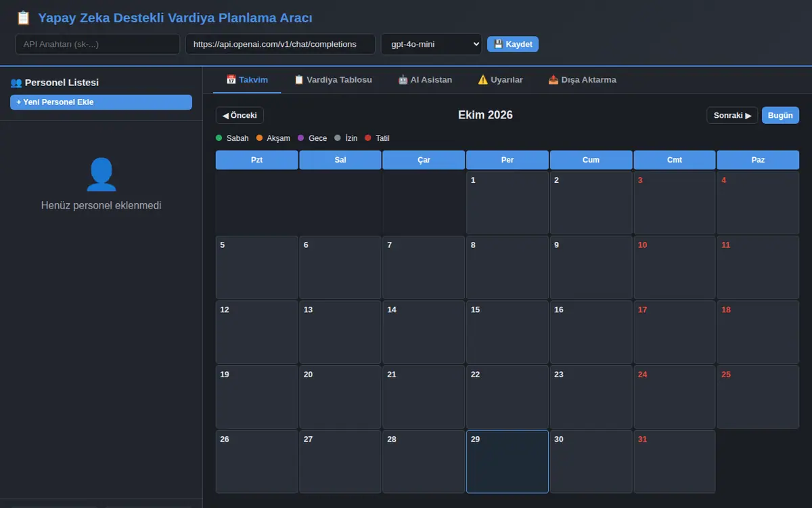Select October 14 calendar cell

point(424,332)
